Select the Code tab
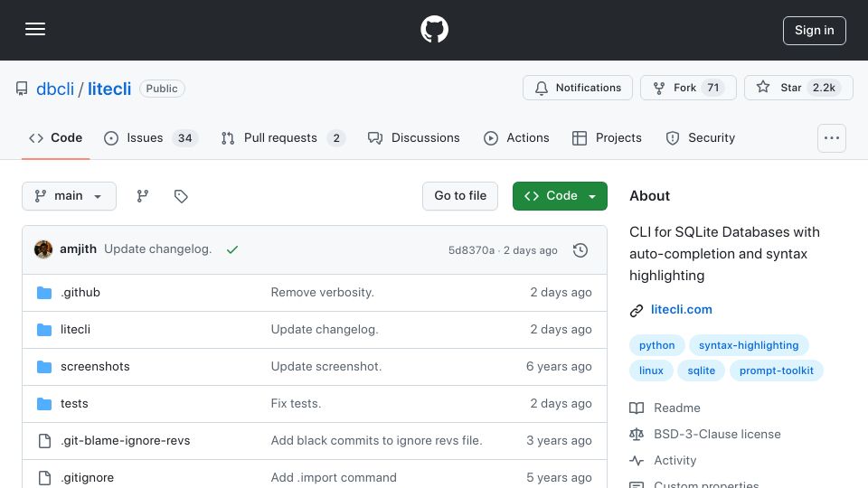Image resolution: width=868 pixels, height=488 pixels. click(56, 137)
